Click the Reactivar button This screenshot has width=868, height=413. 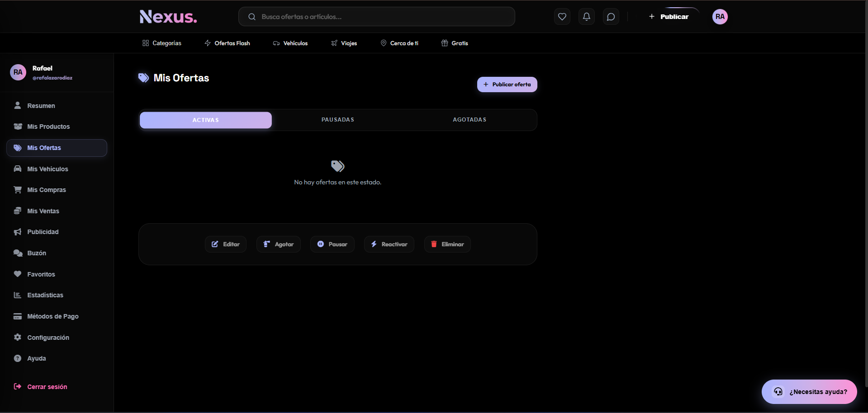389,244
